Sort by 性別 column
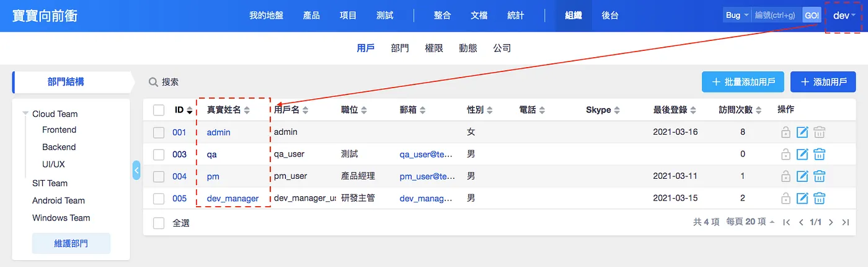 point(480,110)
